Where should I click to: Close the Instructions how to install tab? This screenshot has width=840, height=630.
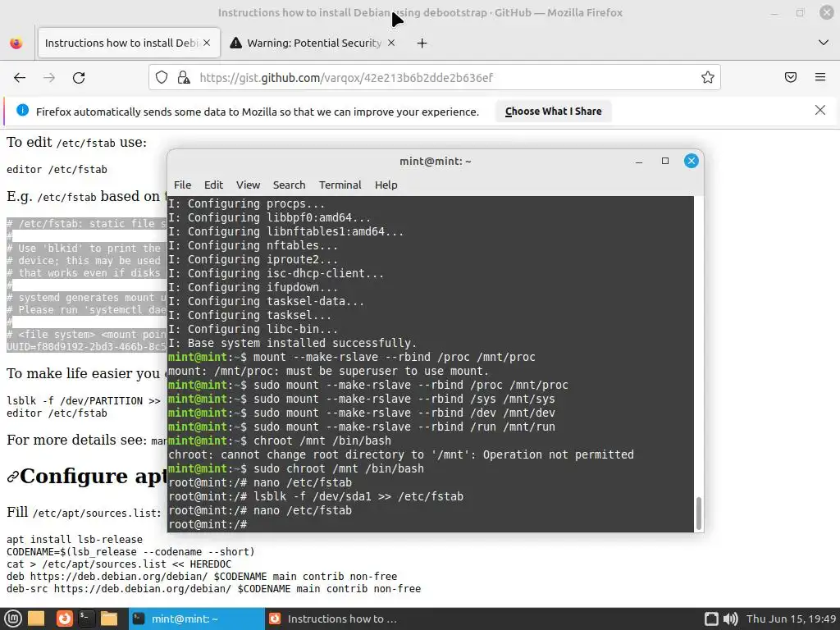coord(207,43)
